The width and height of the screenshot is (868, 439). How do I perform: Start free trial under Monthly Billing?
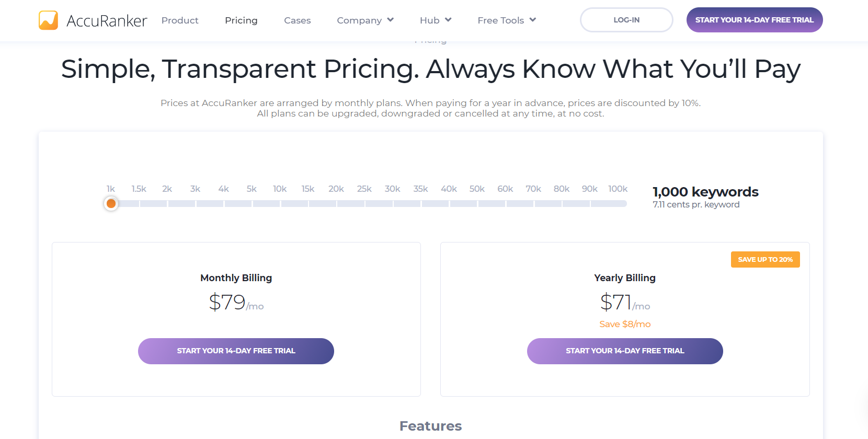tap(236, 351)
